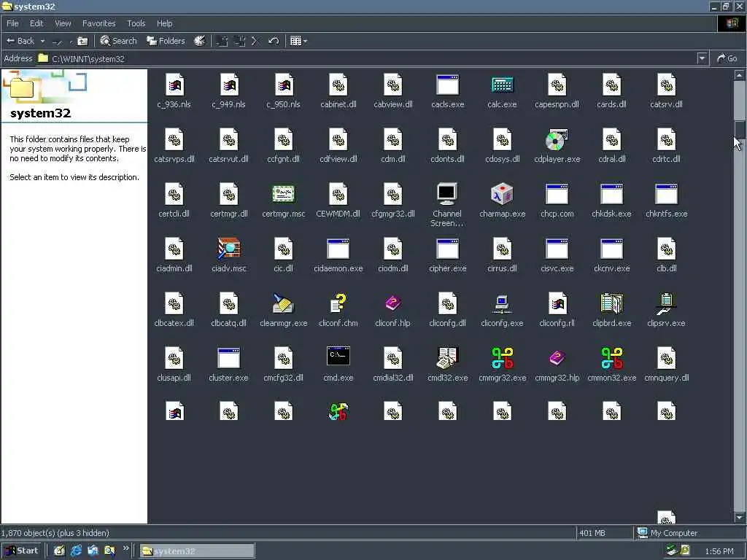The image size is (747, 560).
Task: Click the Start button
Action: 23,551
